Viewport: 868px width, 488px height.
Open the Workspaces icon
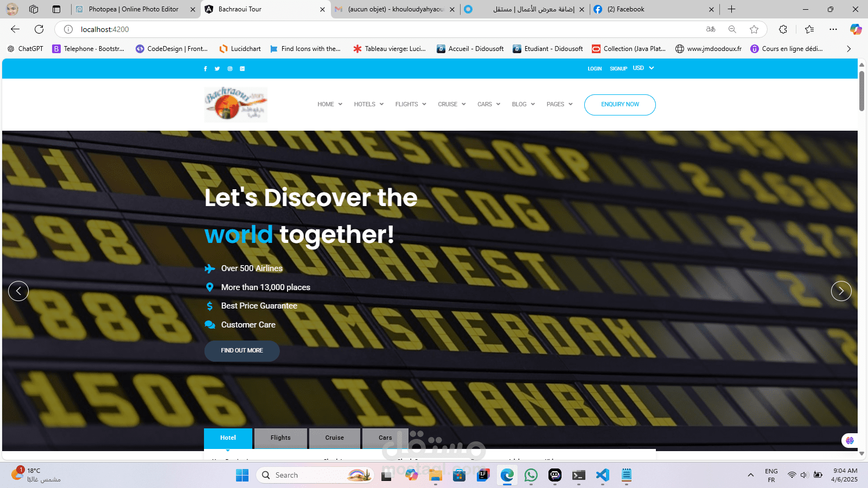click(x=34, y=9)
